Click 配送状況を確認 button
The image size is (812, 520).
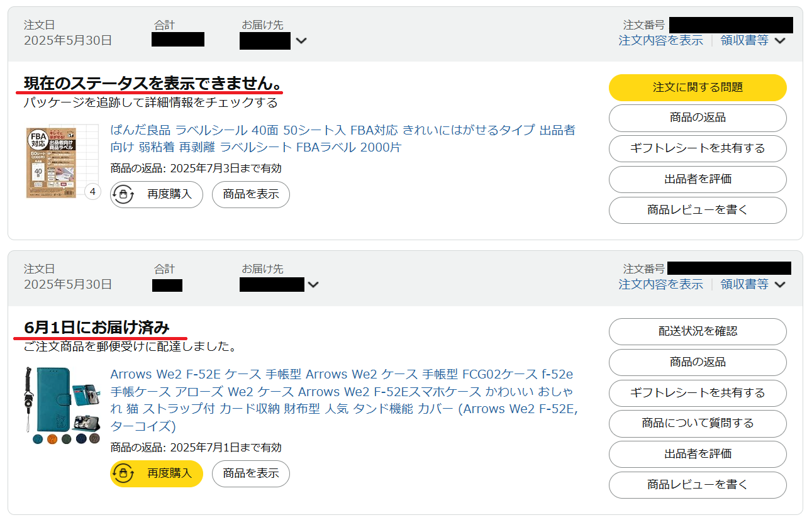pyautogui.click(x=698, y=331)
